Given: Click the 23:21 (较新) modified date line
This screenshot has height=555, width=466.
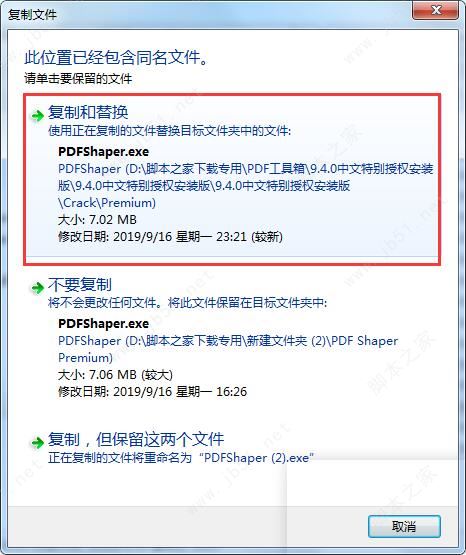Looking at the screenshot, I should click(x=170, y=236).
